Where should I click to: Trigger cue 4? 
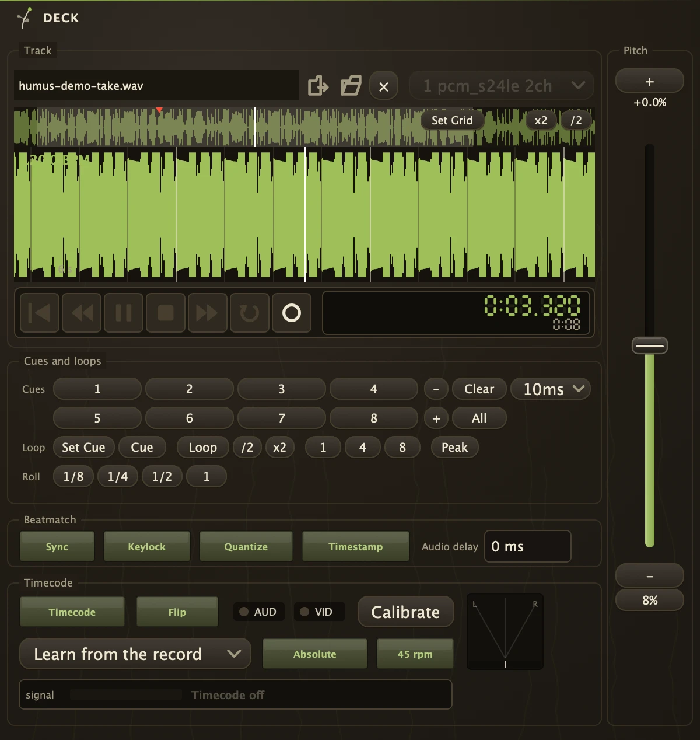pos(374,389)
